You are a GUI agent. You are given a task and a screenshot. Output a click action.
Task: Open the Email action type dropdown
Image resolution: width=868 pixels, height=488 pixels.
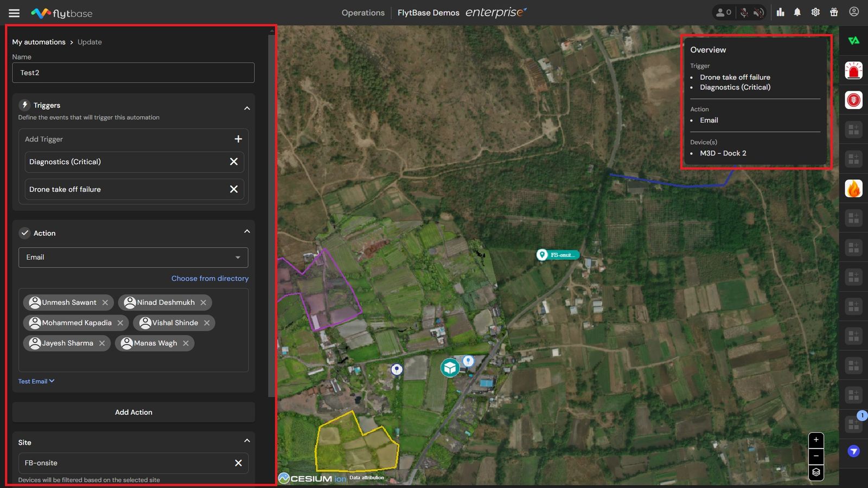[x=133, y=258]
